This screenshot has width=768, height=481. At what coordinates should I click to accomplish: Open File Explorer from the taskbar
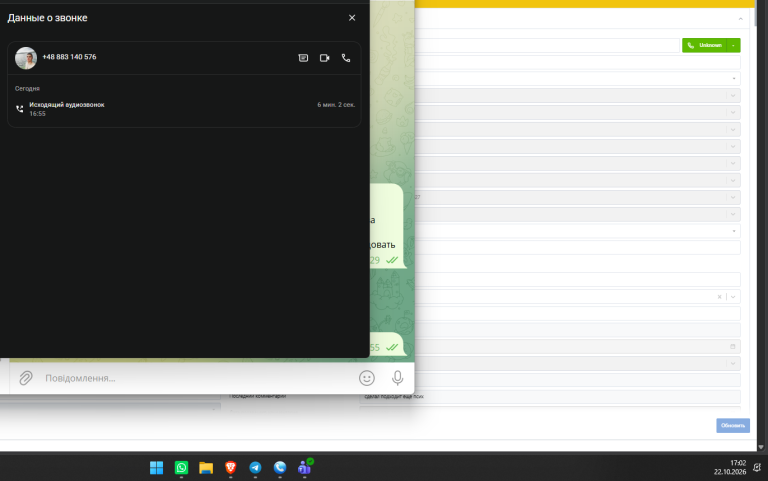(206, 468)
